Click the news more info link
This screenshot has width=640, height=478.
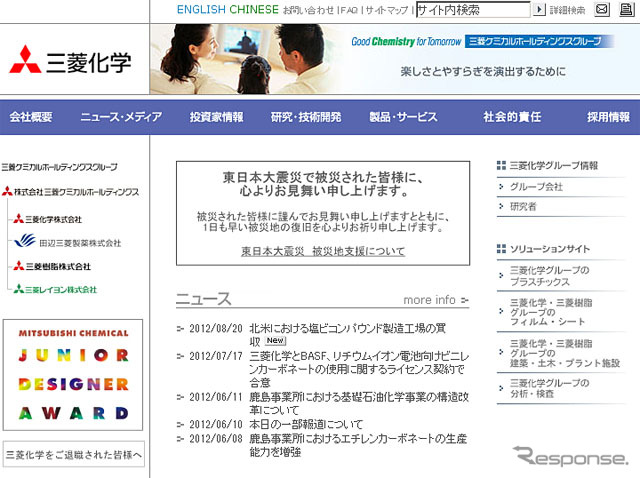tap(429, 300)
